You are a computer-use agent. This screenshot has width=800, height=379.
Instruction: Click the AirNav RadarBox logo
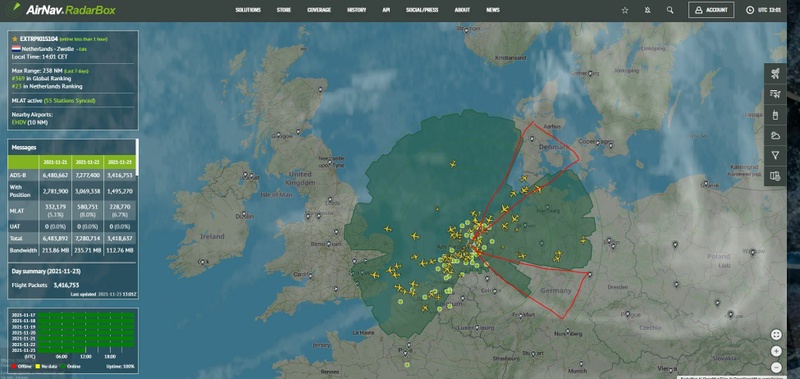61,10
